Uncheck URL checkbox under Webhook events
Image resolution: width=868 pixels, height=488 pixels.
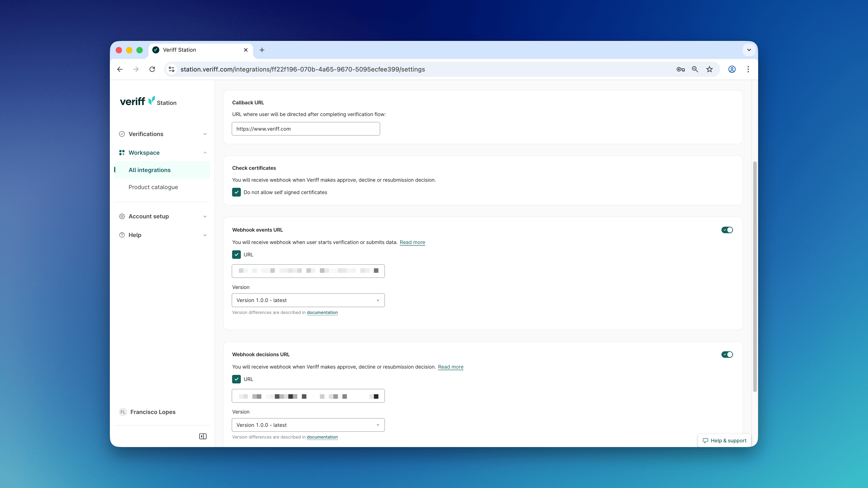pyautogui.click(x=237, y=255)
